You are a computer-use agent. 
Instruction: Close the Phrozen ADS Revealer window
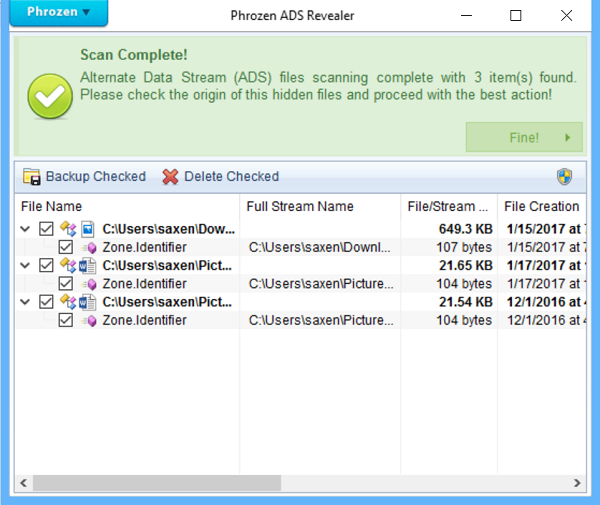[566, 16]
